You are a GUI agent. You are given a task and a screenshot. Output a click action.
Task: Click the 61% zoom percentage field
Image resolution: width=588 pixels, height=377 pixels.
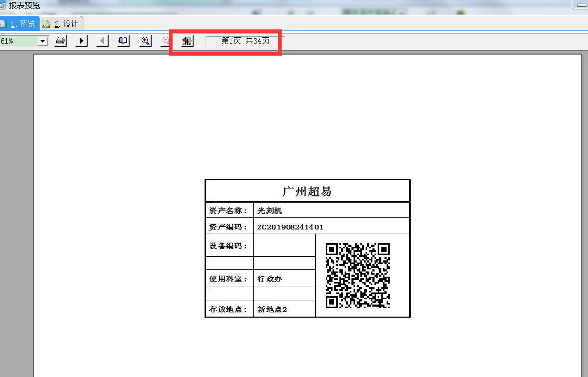tap(19, 41)
